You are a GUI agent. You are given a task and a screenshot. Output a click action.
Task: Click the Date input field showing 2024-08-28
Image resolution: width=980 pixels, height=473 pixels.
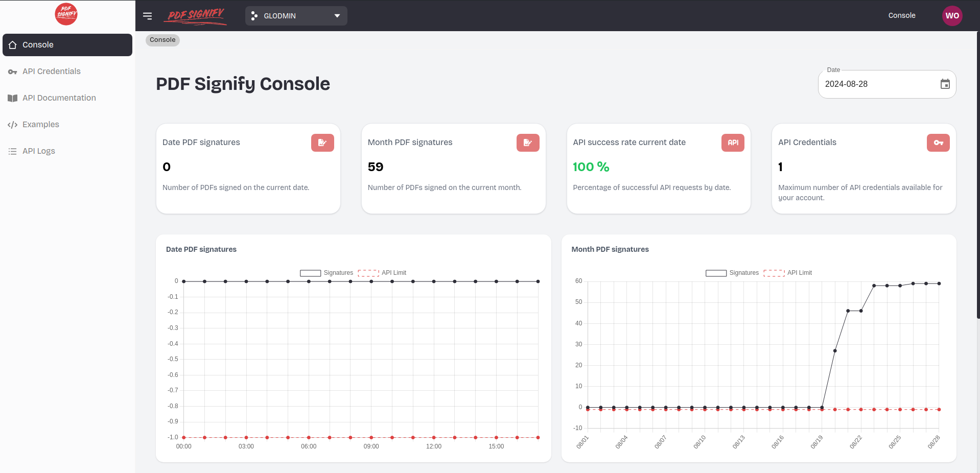point(887,84)
